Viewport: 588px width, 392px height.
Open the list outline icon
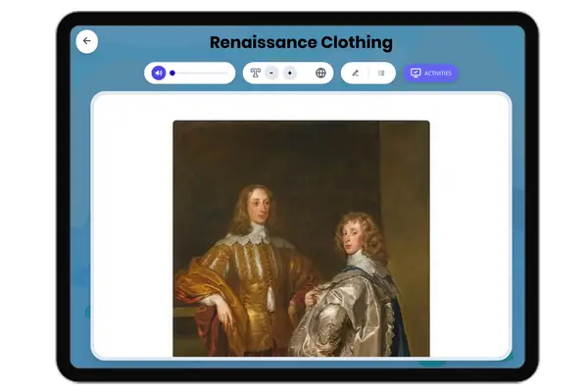[381, 73]
